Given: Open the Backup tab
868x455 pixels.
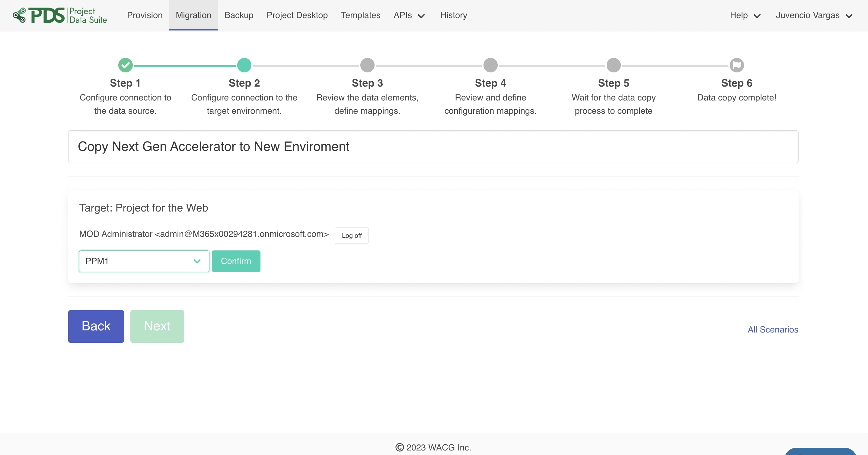Looking at the screenshot, I should [x=238, y=15].
